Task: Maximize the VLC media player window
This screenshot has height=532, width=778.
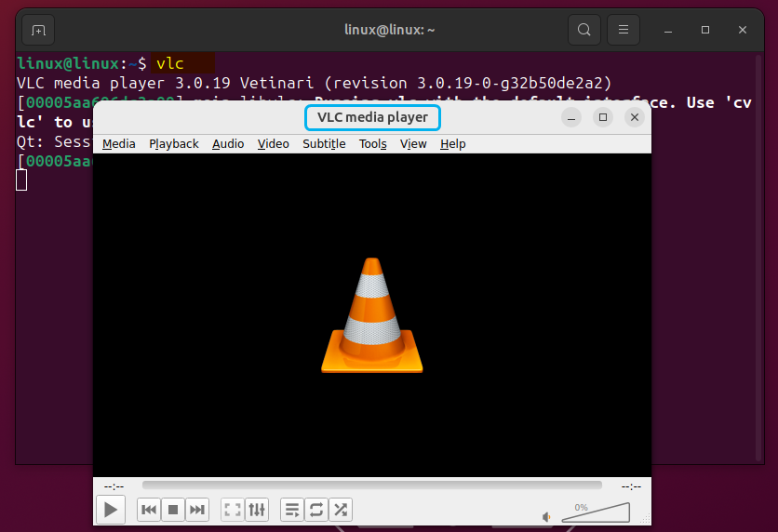Action: [x=603, y=117]
